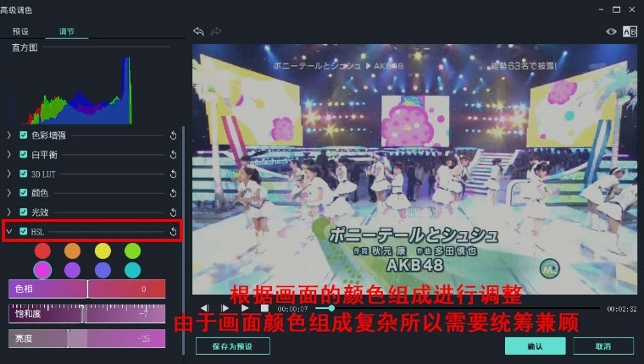Expand the 色彩增强 section
This screenshot has width=644, height=364.
[x=9, y=135]
